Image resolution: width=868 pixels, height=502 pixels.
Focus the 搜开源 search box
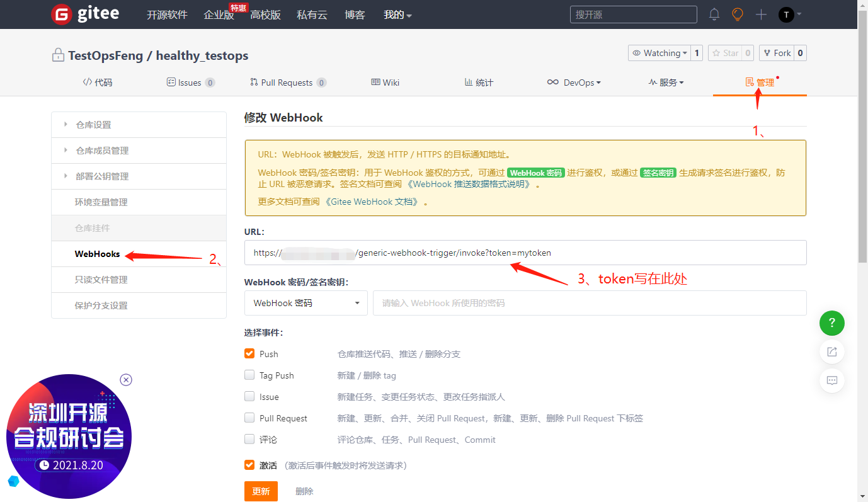click(633, 14)
